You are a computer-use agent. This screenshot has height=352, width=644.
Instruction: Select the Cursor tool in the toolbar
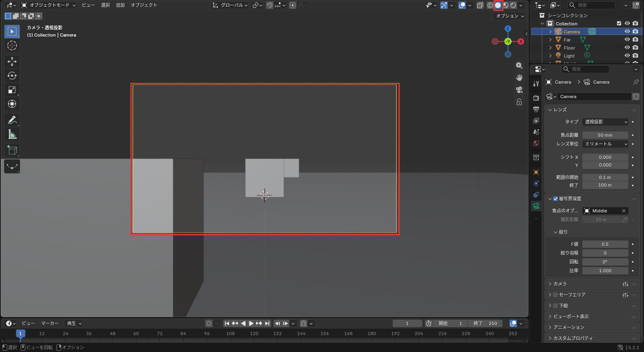[x=12, y=45]
